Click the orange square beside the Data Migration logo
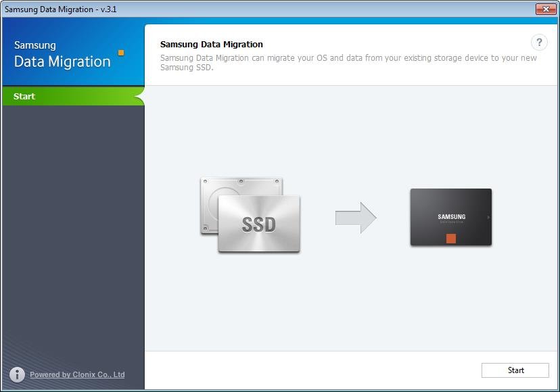The height and width of the screenshot is (392, 560). (121, 52)
